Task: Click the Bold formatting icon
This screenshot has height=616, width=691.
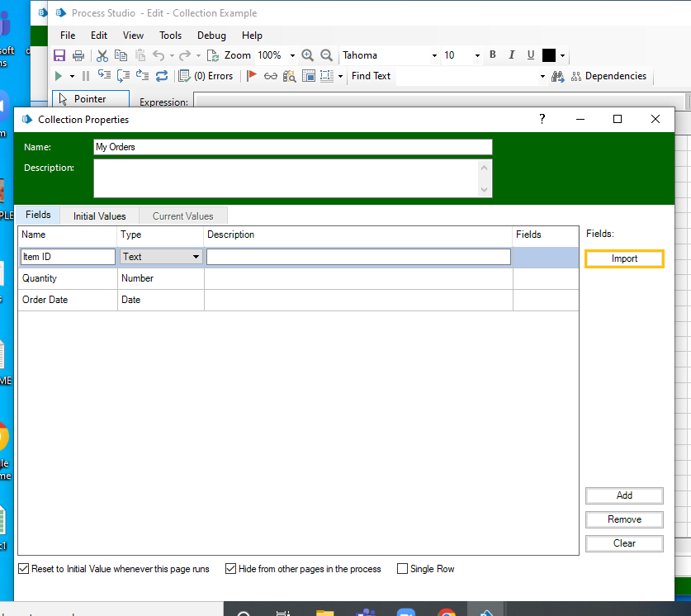Action: coord(493,55)
